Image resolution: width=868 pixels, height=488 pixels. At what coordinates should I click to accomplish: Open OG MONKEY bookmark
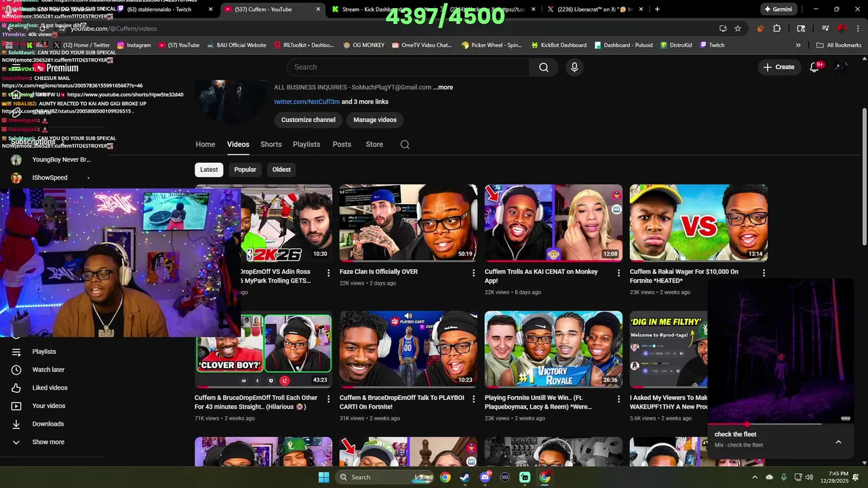click(x=363, y=45)
